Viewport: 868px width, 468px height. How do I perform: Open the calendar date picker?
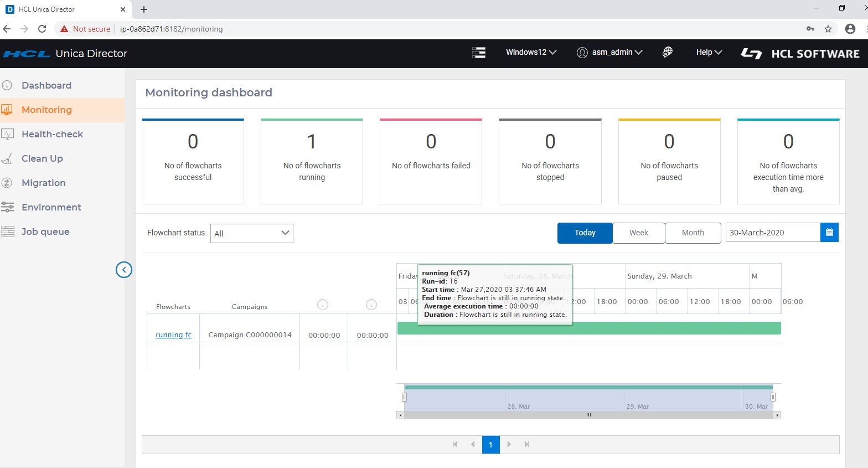829,233
